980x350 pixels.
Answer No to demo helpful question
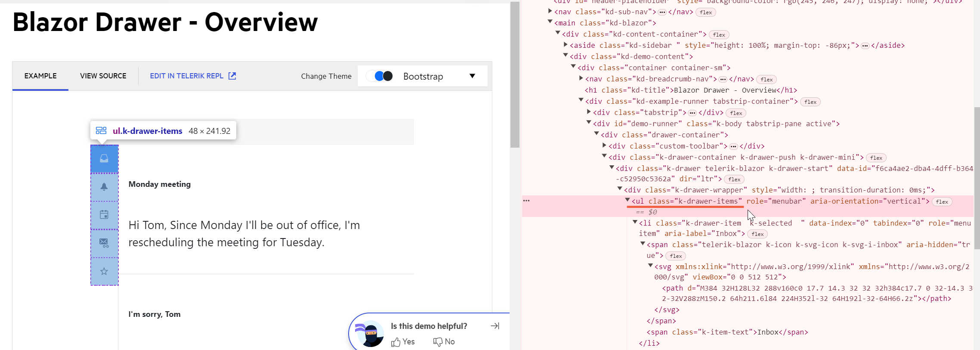click(x=444, y=342)
